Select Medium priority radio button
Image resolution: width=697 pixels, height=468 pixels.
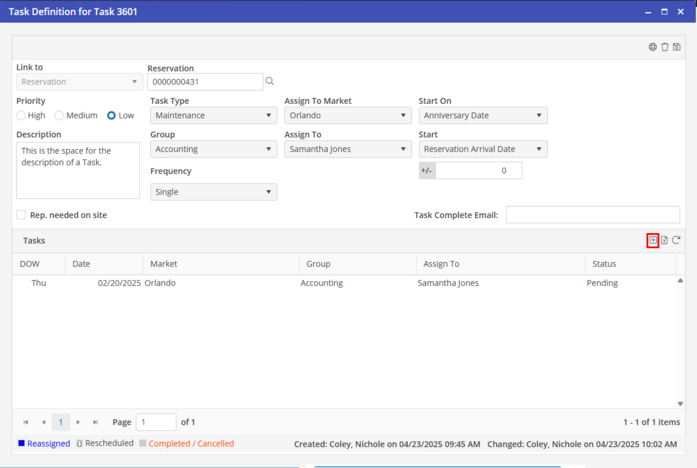pyautogui.click(x=60, y=116)
